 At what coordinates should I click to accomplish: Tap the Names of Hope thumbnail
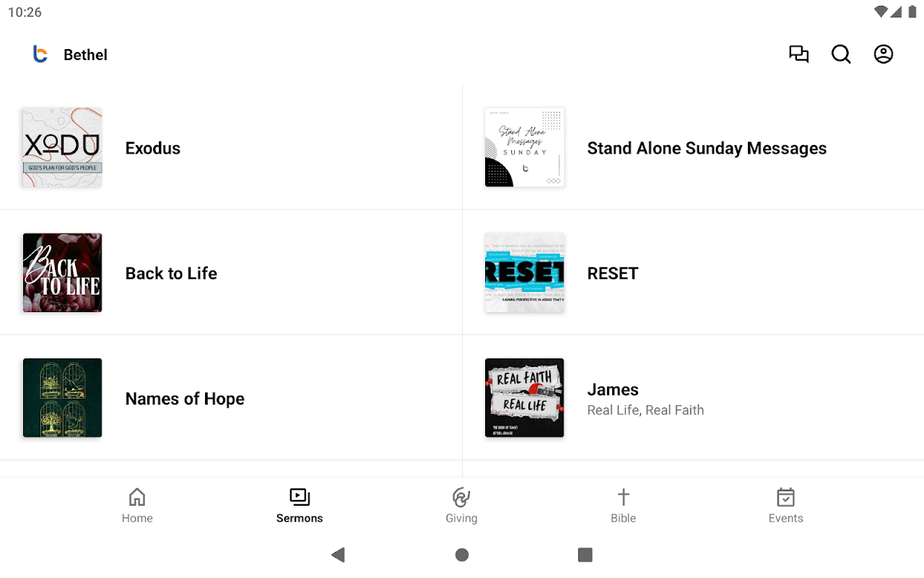pyautogui.click(x=62, y=398)
